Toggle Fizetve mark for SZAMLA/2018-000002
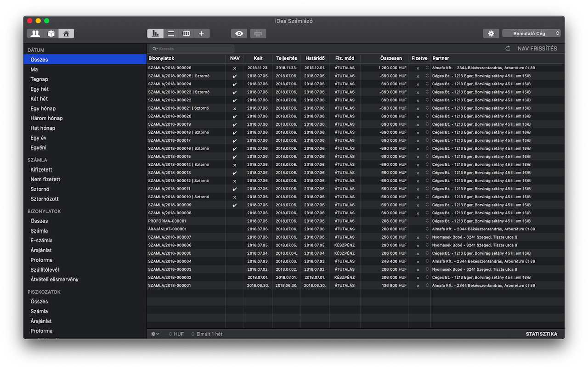The image size is (588, 370). pyautogui.click(x=418, y=278)
